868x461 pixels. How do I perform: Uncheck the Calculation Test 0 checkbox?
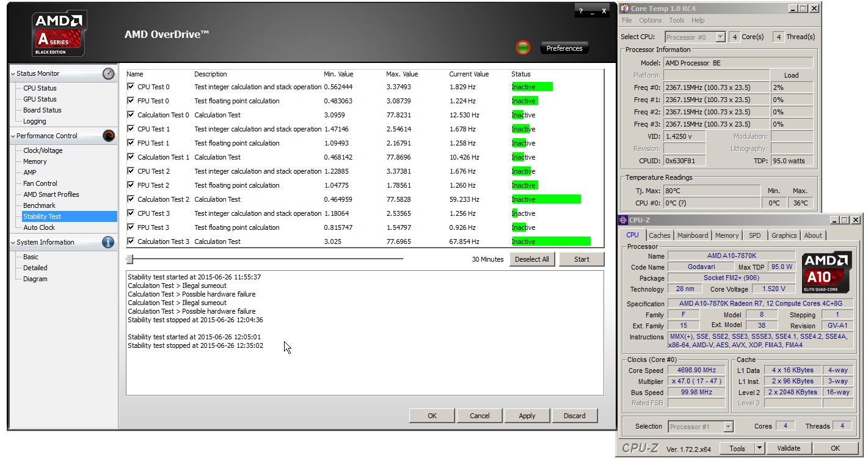pos(131,115)
